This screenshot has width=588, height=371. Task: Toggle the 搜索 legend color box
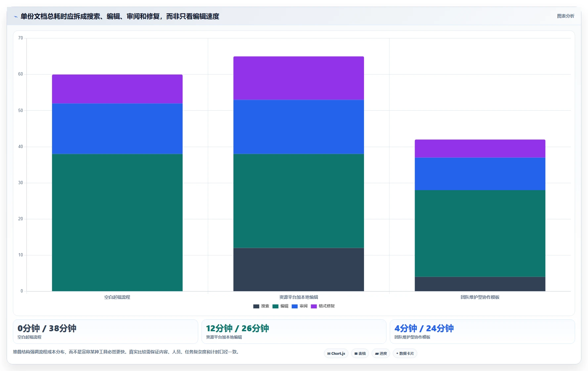[256, 306]
